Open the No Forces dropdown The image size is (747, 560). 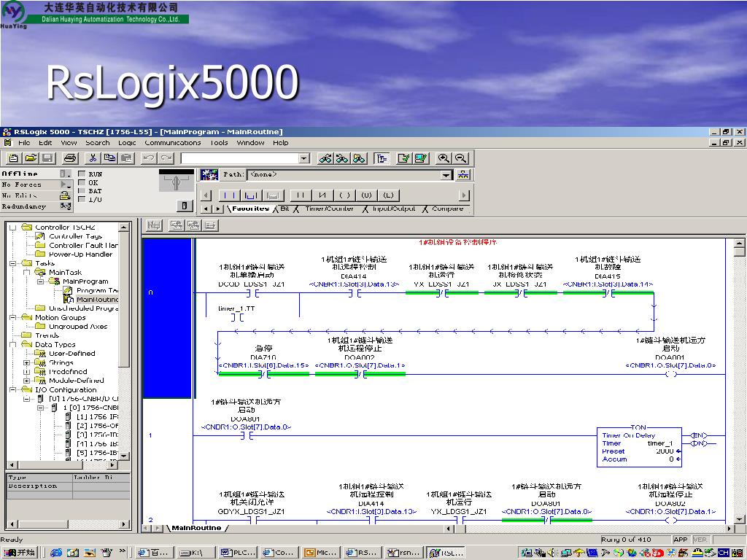65,184
